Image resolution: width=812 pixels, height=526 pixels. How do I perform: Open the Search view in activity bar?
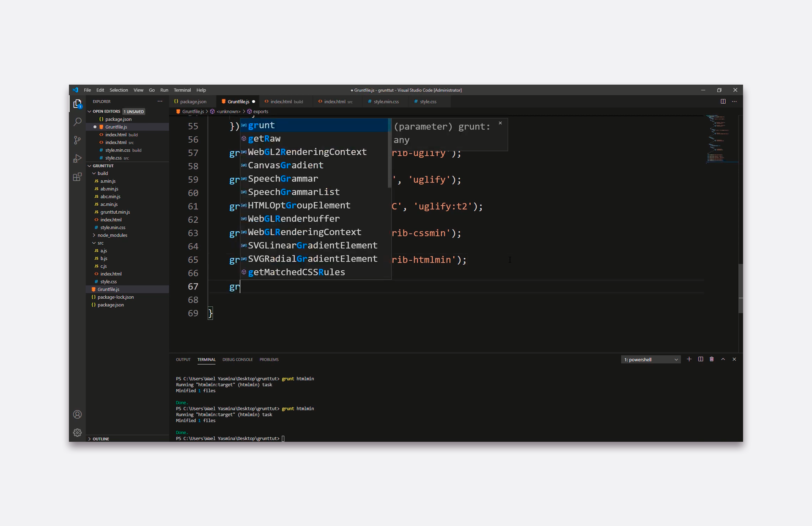pyautogui.click(x=77, y=122)
